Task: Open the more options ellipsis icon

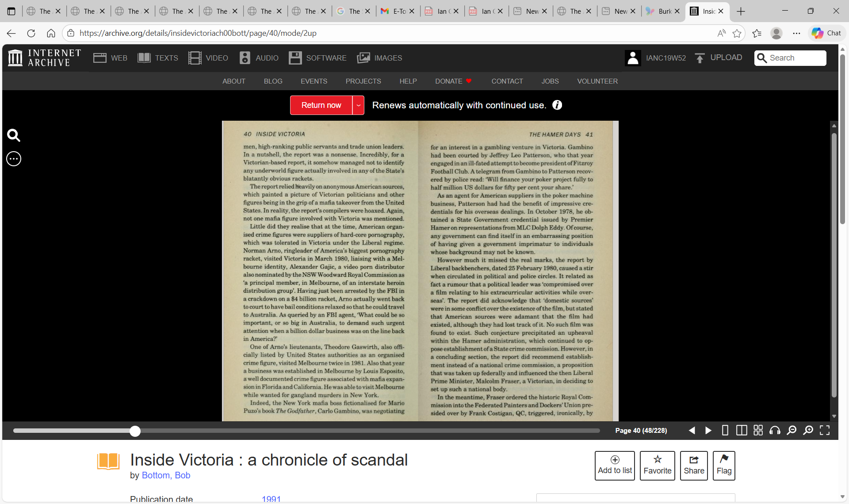Action: coord(14,159)
